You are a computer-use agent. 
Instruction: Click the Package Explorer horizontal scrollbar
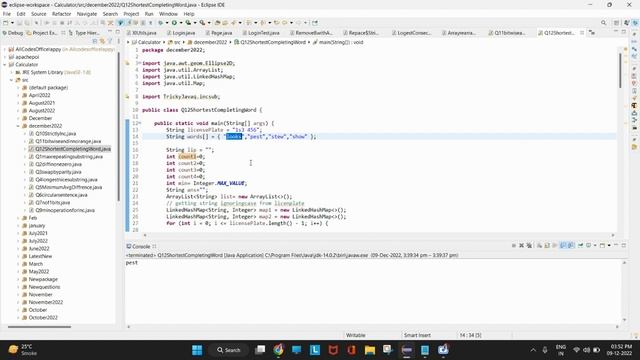[x=39, y=327]
